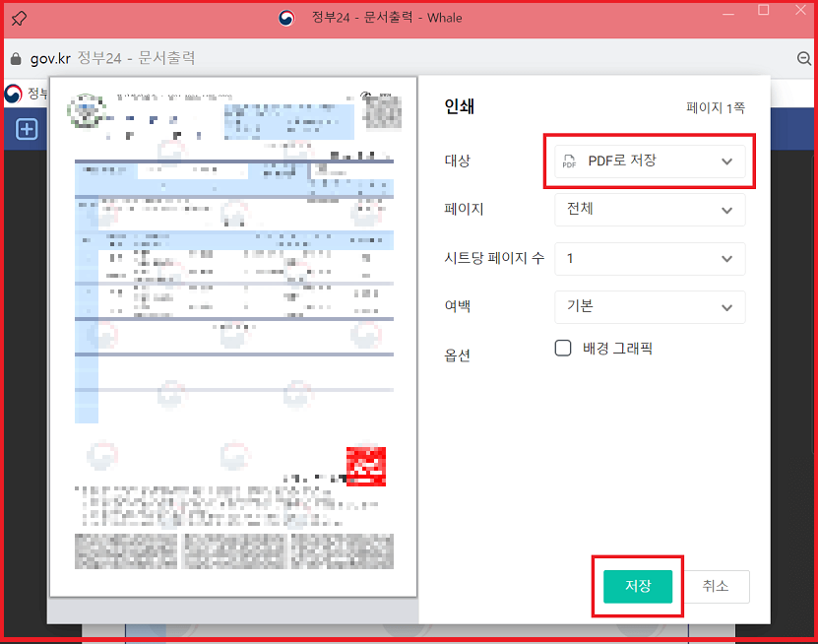Click the pin icon in the title bar
This screenshot has width=818, height=644.
point(18,18)
